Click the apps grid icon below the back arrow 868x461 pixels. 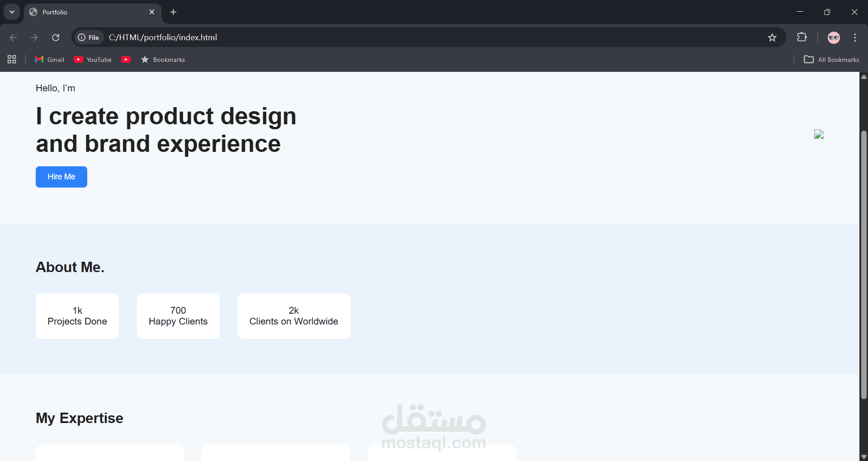(12, 59)
